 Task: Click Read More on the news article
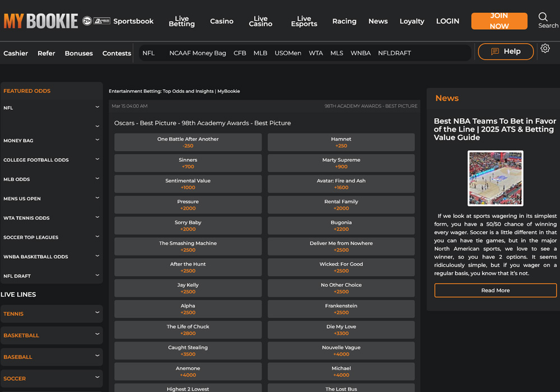(x=495, y=290)
